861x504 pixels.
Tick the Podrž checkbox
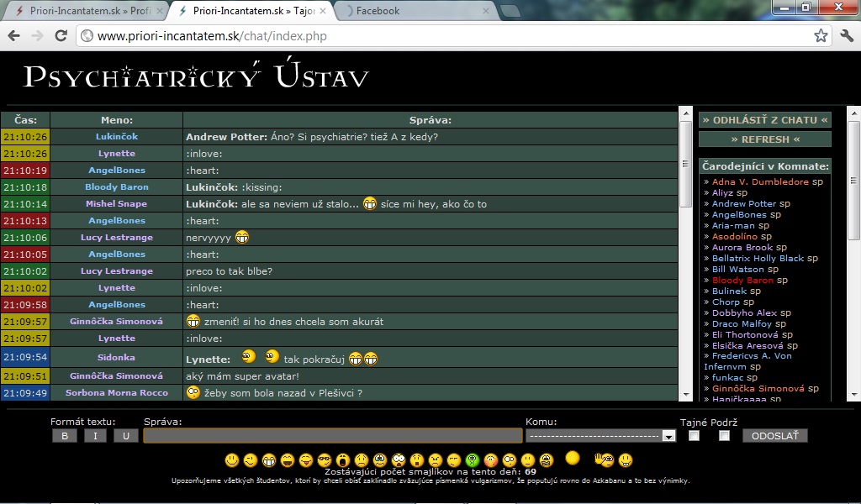click(x=724, y=436)
